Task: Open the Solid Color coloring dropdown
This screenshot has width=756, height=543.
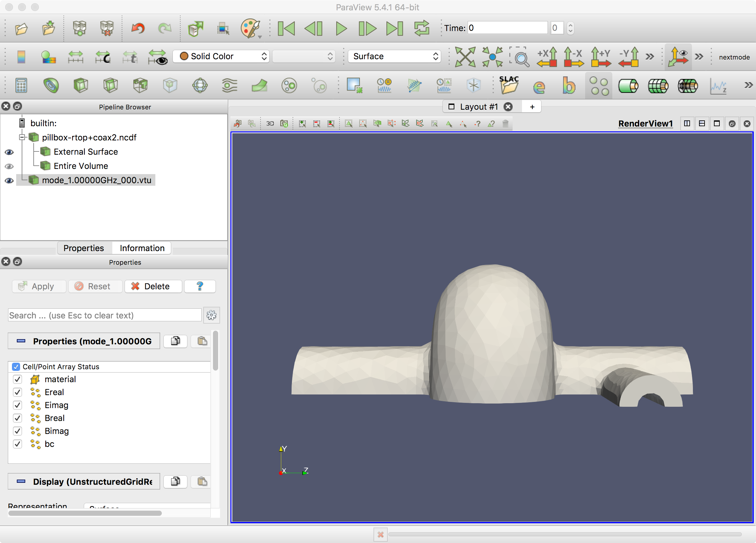Action: (x=222, y=56)
